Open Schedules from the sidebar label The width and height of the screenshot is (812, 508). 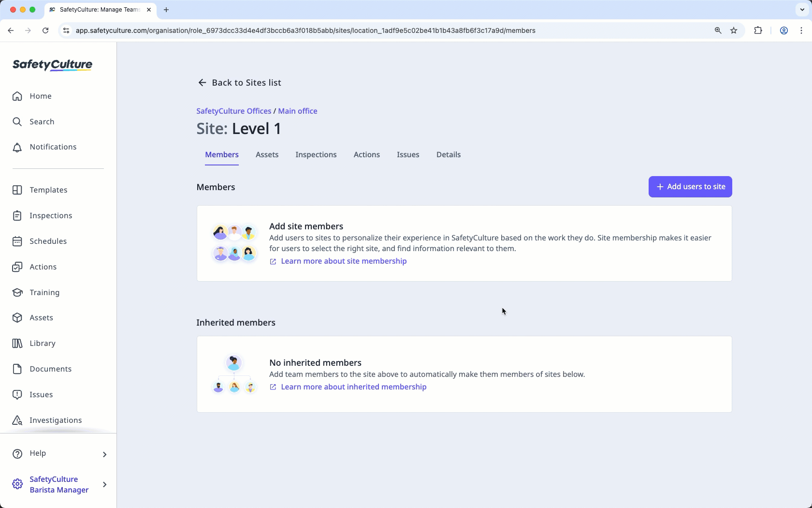point(48,241)
